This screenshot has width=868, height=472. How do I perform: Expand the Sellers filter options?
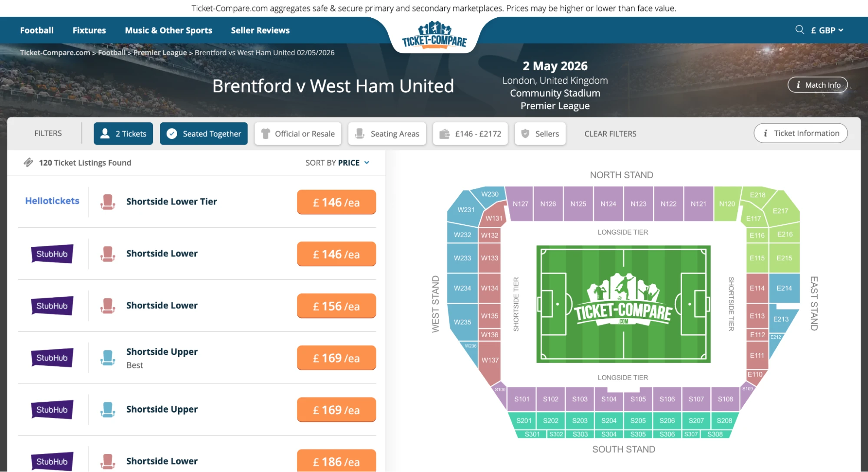(540, 134)
